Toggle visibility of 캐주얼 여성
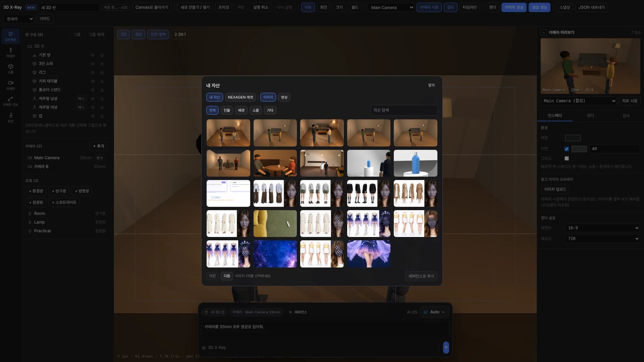 pos(93,107)
